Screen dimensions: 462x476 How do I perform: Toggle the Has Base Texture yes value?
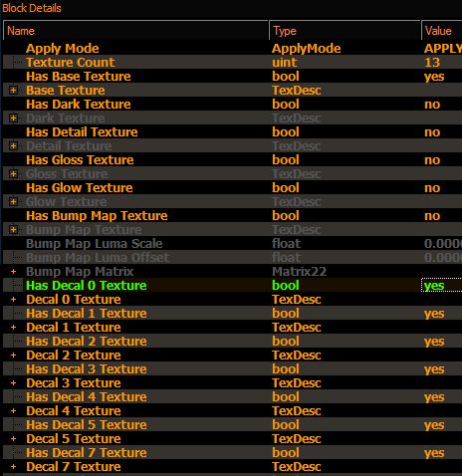click(434, 77)
